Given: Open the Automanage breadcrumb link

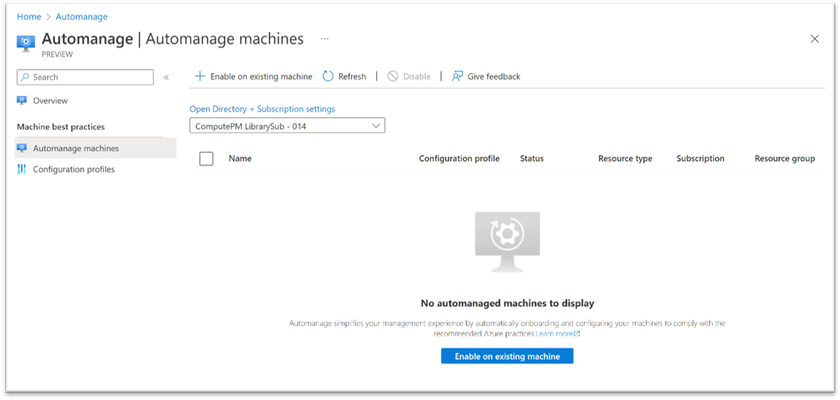Looking at the screenshot, I should click(81, 17).
